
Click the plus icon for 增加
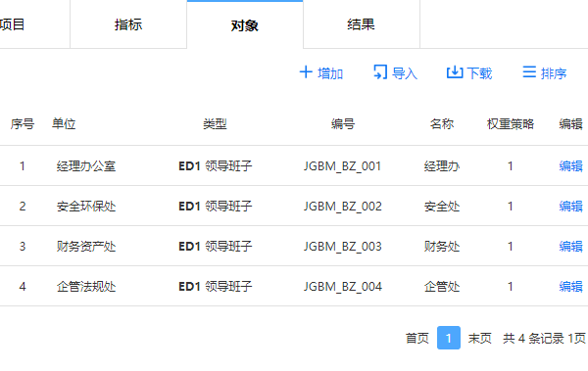pyautogui.click(x=306, y=72)
